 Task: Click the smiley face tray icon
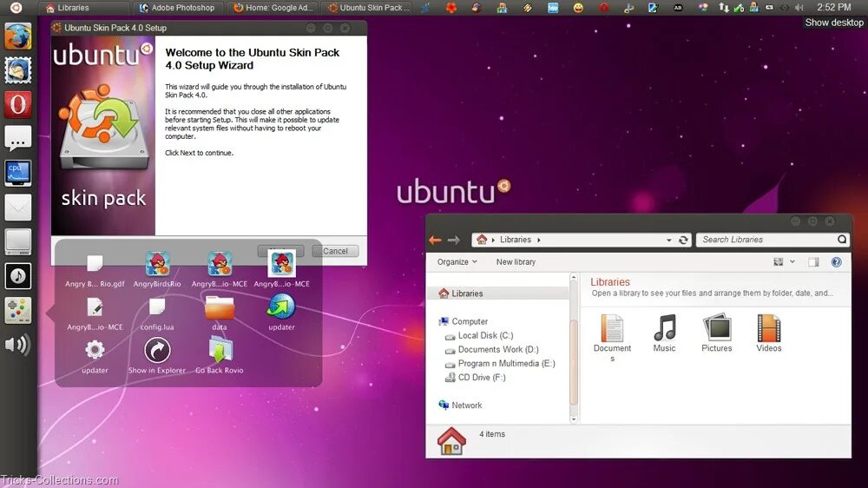[x=578, y=8]
